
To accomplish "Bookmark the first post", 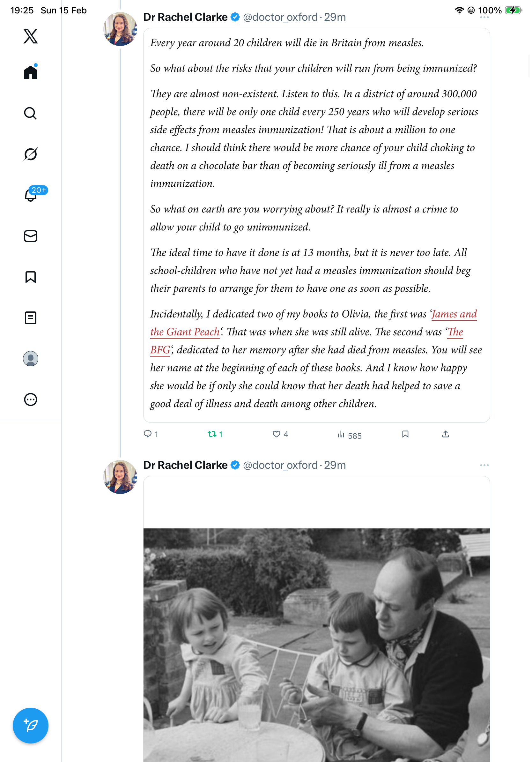I will [405, 434].
